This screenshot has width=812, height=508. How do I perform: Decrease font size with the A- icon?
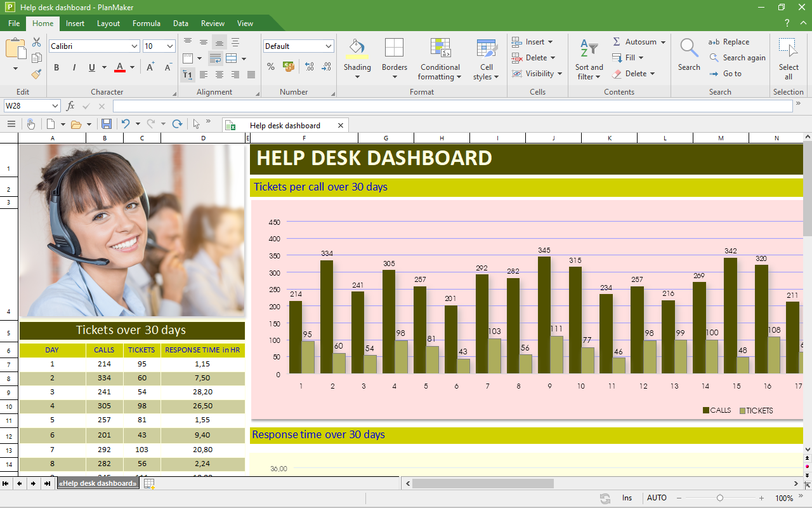click(x=168, y=67)
